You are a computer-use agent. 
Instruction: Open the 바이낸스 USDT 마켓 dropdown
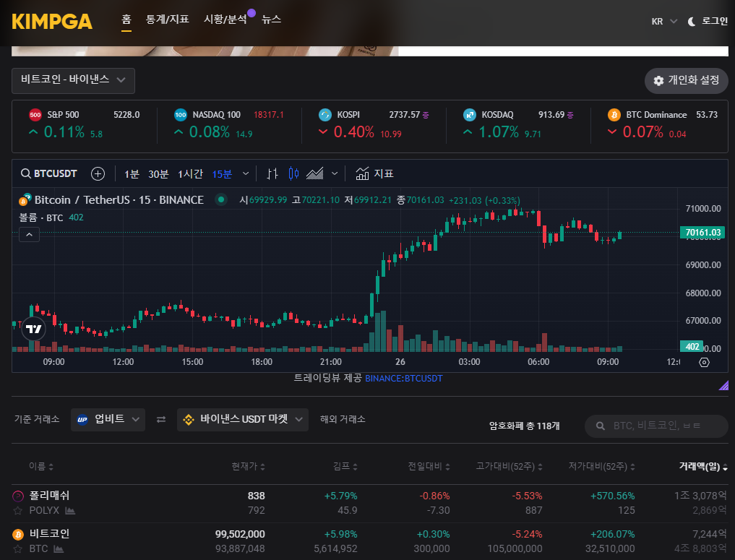(243, 419)
